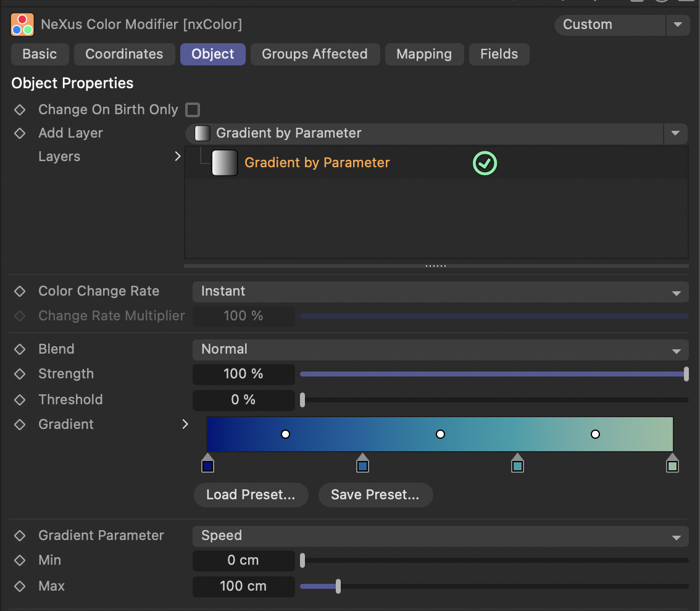The width and height of the screenshot is (700, 611).
Task: Toggle keyframe diamond for Add Layer
Action: coord(20,133)
